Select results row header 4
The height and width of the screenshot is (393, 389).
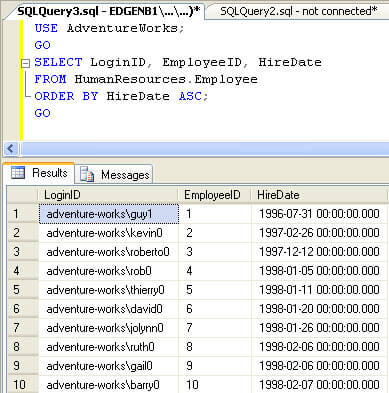(x=23, y=271)
